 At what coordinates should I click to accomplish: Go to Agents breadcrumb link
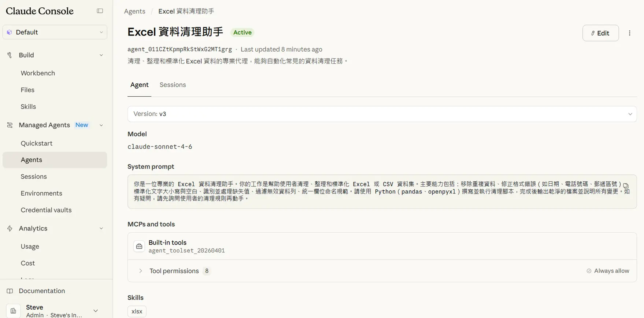point(135,11)
